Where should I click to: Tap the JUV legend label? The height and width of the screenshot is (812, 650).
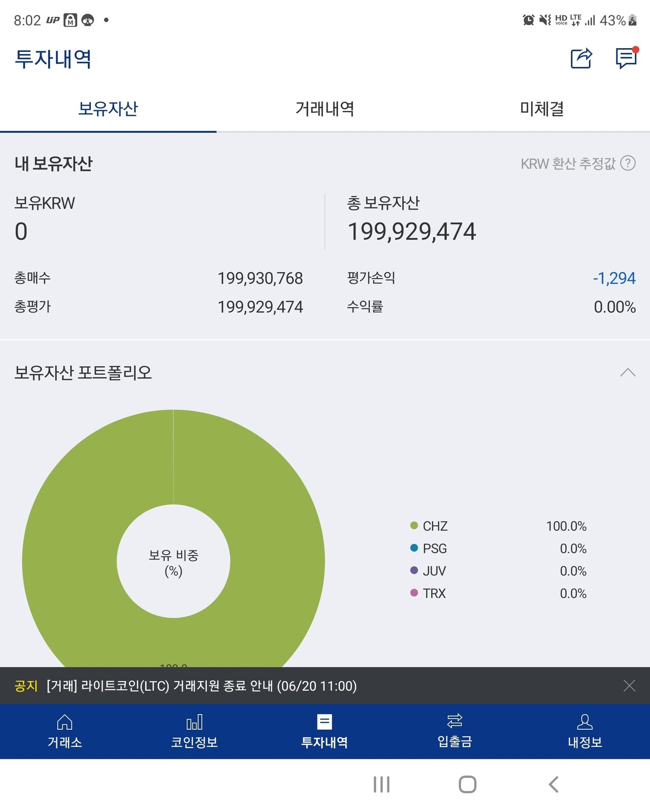pos(434,571)
